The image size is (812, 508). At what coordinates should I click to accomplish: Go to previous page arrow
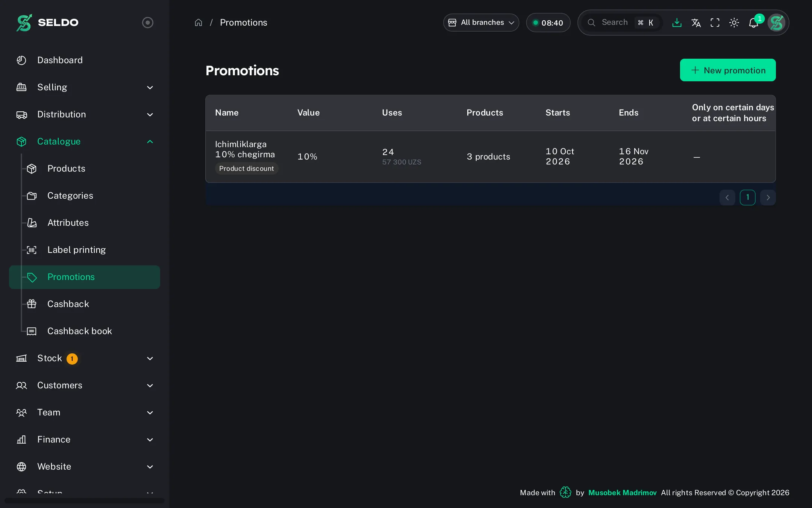[x=727, y=198]
